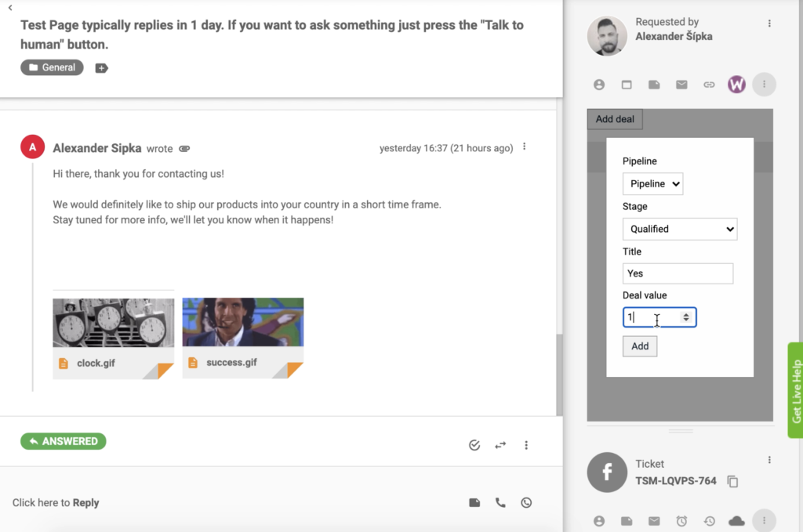Open requester options menu beside Alexander Šípka
The image size is (803, 532).
pos(769,24)
